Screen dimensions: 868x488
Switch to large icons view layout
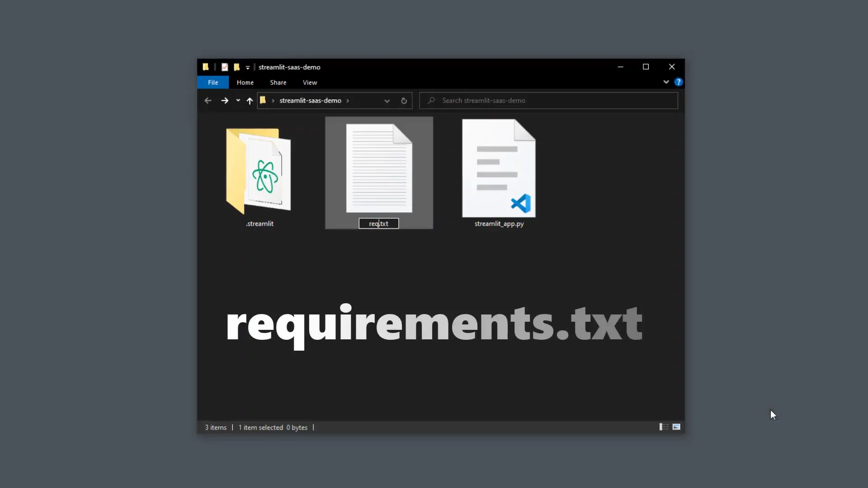(676, 427)
